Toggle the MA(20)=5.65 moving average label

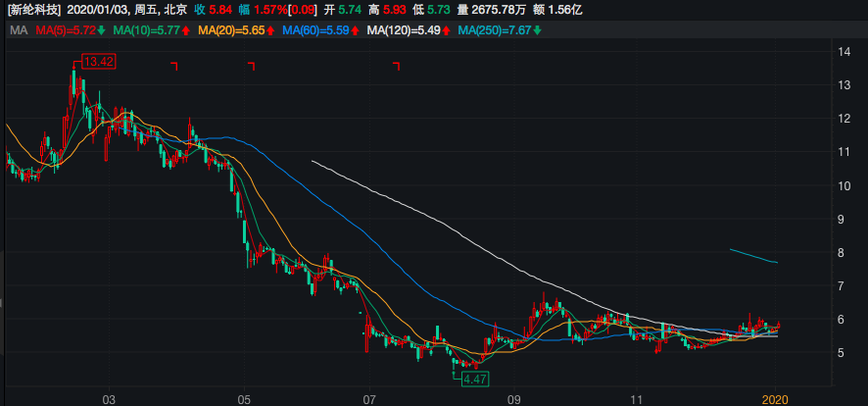(x=229, y=30)
